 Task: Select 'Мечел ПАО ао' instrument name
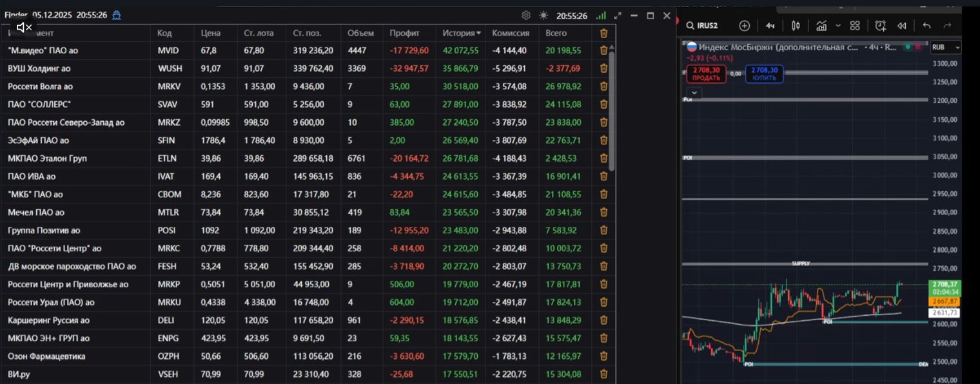(36, 213)
